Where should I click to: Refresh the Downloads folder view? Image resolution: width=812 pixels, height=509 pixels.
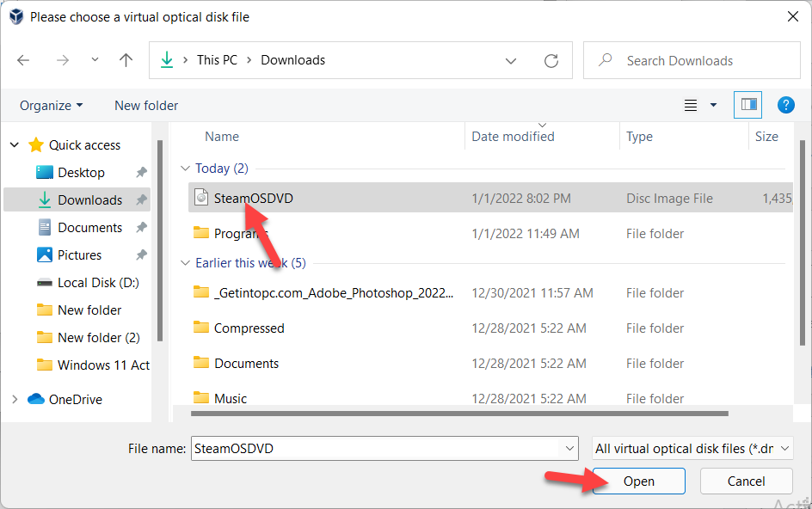point(551,61)
